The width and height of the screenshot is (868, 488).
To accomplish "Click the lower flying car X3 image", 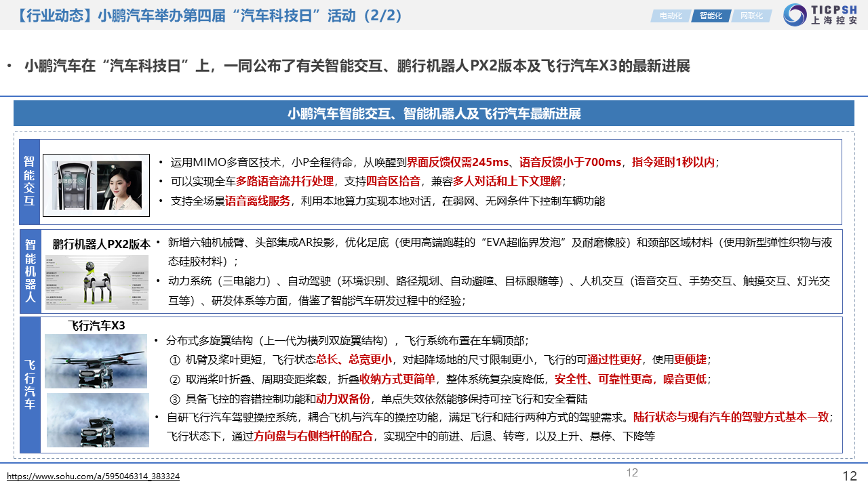I will click(97, 420).
